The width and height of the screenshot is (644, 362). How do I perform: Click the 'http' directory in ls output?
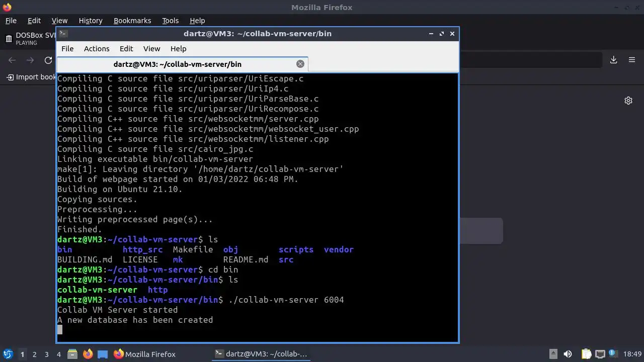(157, 290)
